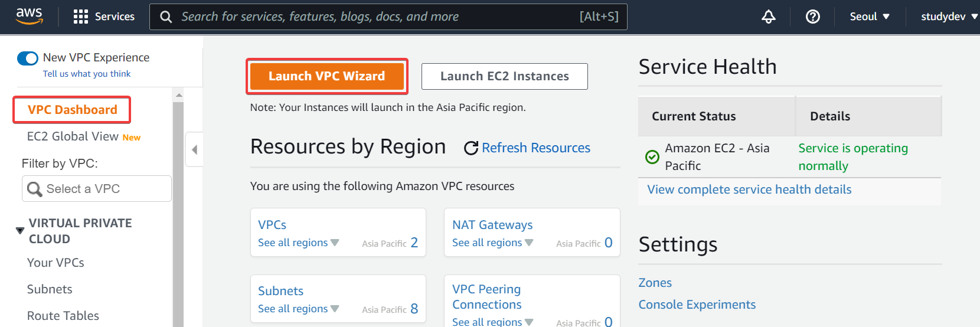Viewport: 980px width, 327px height.
Task: Click the VPCs count 2
Action: tap(414, 243)
